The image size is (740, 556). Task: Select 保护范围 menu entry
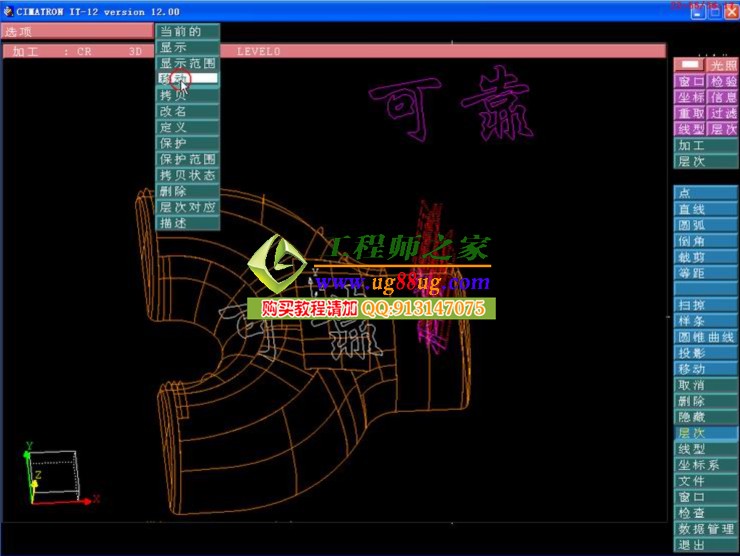[x=187, y=159]
